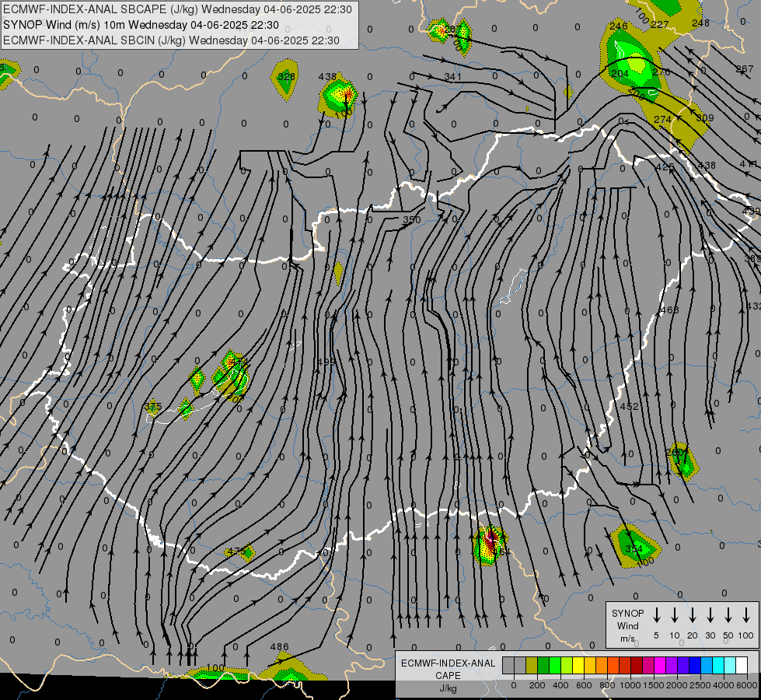Select the SBCIN title line at top
761x700 pixels.
pos(171,40)
